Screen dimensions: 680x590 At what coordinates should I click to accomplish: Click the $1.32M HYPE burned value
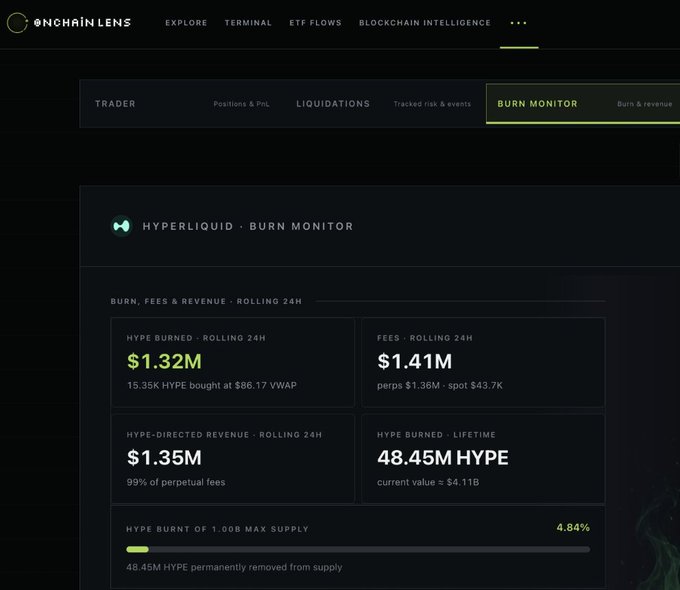pyautogui.click(x=164, y=361)
